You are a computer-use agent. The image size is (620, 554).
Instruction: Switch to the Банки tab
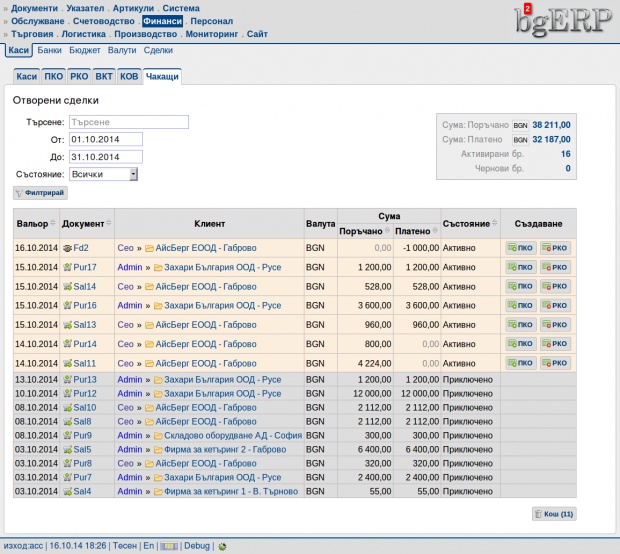(49, 50)
